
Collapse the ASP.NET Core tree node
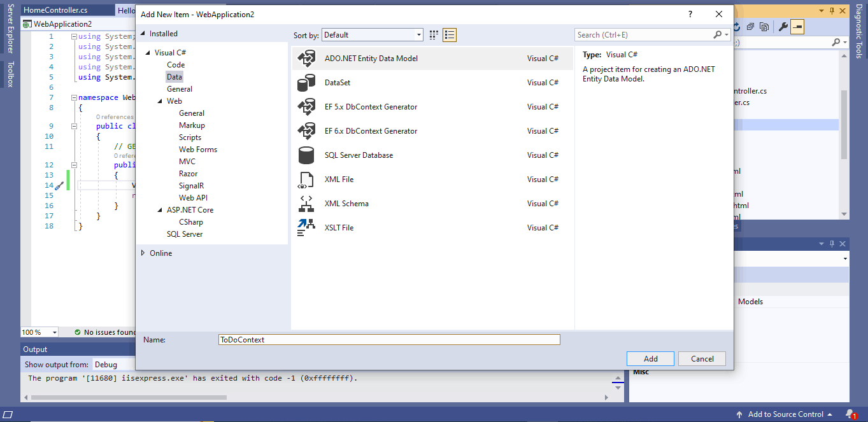[x=160, y=210]
